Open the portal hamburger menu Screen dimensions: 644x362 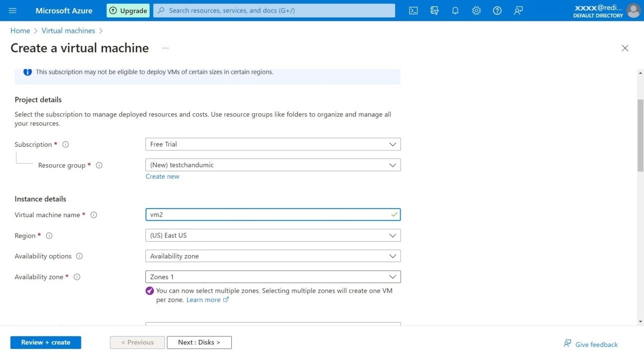pyautogui.click(x=13, y=10)
